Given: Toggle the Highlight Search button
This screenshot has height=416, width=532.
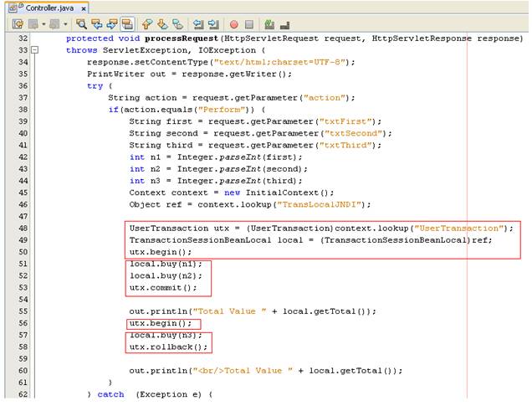Looking at the screenshot, I should [x=128, y=24].
